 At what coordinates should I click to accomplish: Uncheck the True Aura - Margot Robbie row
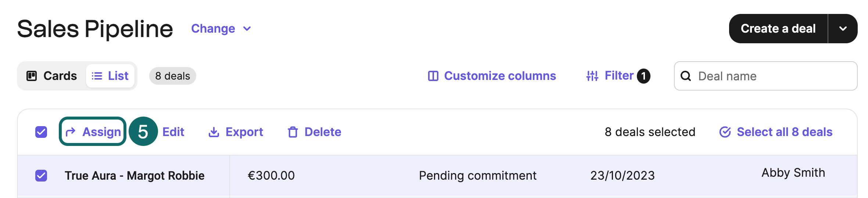(x=41, y=176)
